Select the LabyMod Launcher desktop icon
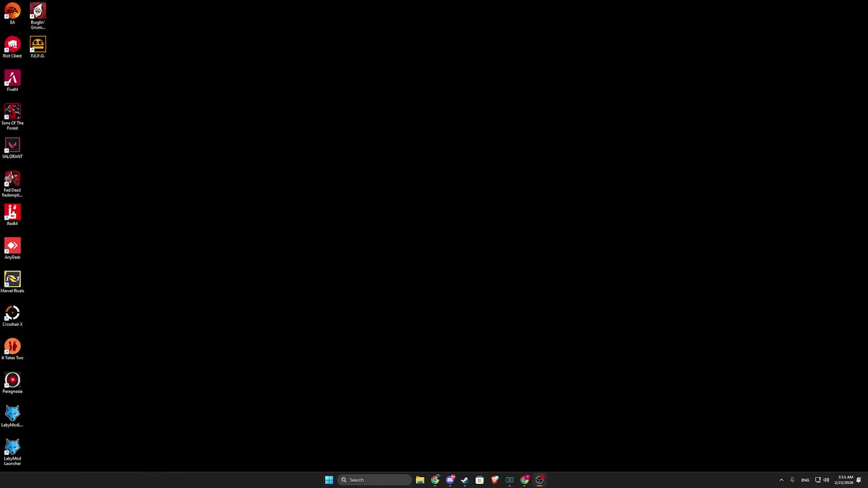 [x=12, y=452]
